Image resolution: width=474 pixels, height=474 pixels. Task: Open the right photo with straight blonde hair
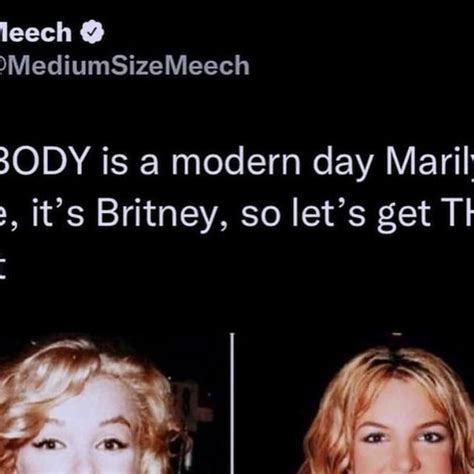coord(354,403)
